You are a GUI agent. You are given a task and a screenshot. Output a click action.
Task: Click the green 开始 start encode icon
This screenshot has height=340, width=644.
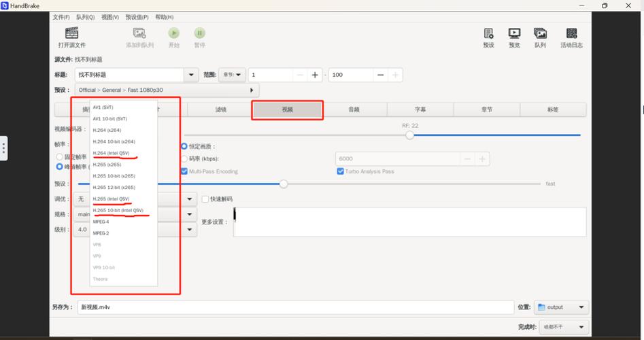[173, 33]
